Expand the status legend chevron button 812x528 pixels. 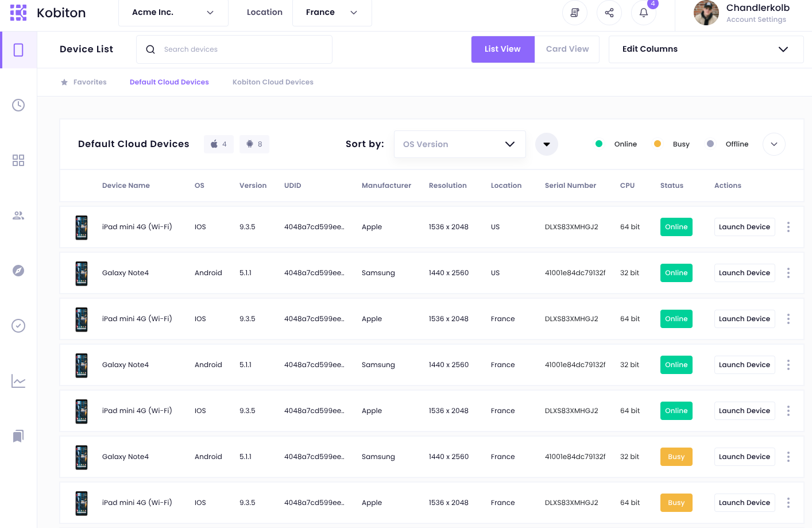[x=774, y=144]
